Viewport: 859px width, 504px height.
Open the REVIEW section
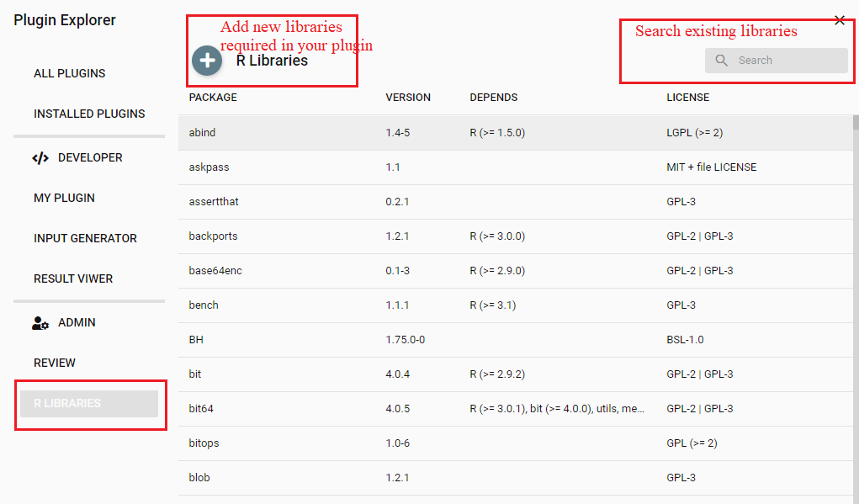(x=56, y=363)
